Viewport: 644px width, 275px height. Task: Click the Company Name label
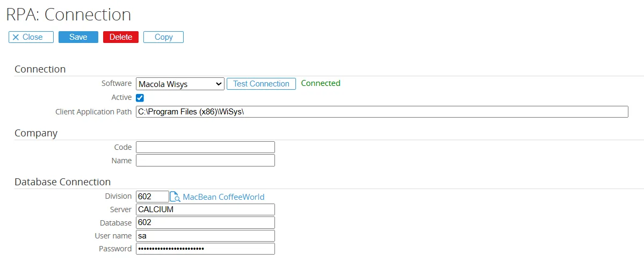[121, 161]
